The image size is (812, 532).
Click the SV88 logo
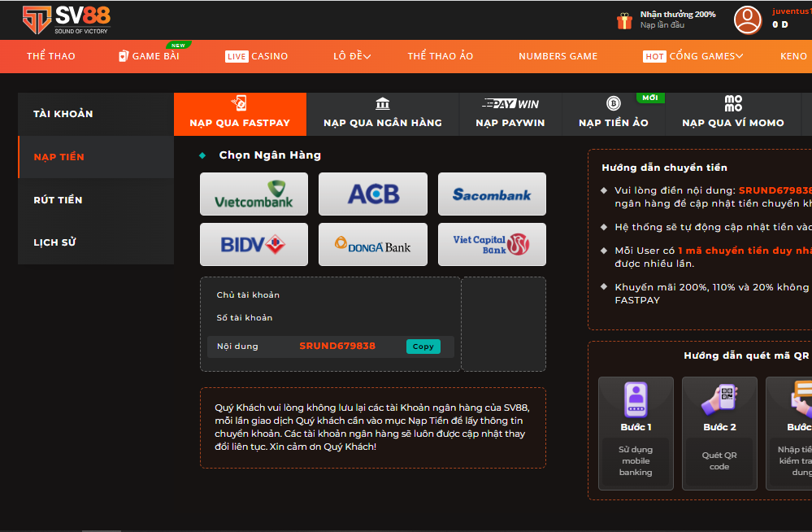click(67, 20)
